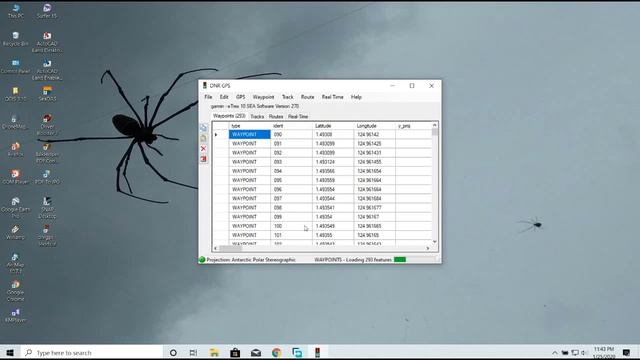Open the Route menu
The width and height of the screenshot is (640, 360).
click(307, 97)
